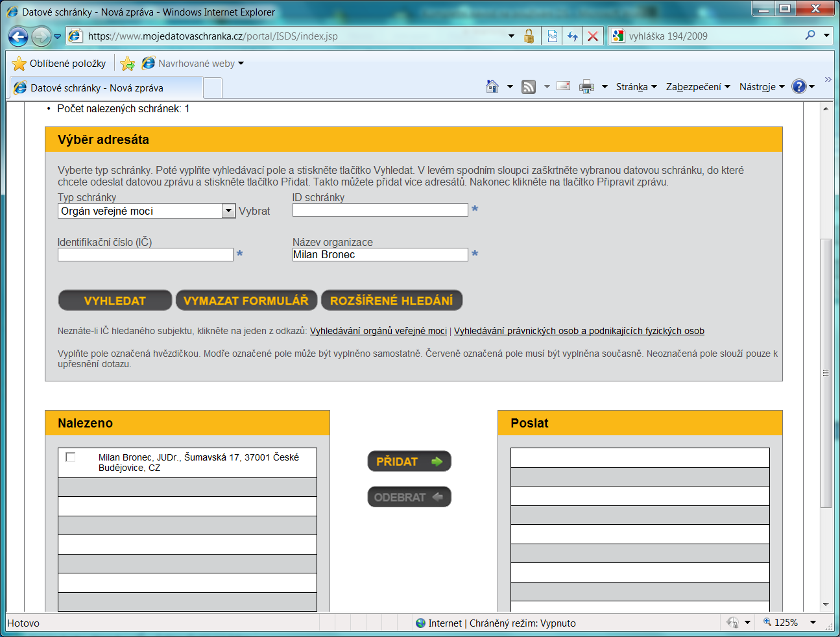This screenshot has width=840, height=637.
Task: Open the Stránka menu
Action: coord(636,87)
